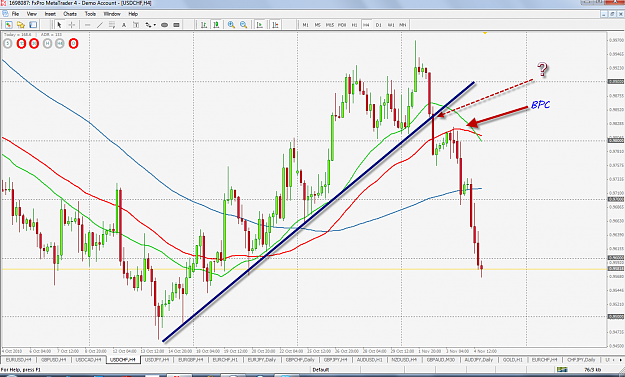Viewport: 625px width, 377px height.
Task: Switch chart to Bar Chart mode
Action: 204,25
